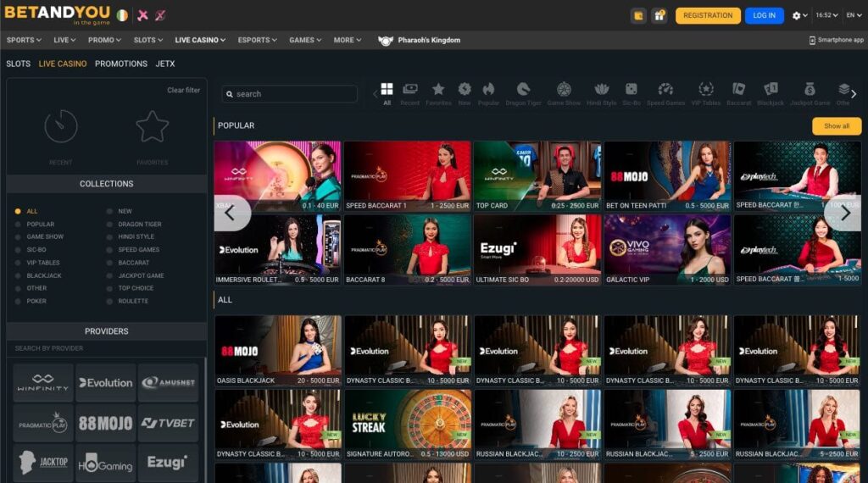Filter by Ezugi provider logo in sidebar
This screenshot has height=483, width=868.
click(169, 463)
